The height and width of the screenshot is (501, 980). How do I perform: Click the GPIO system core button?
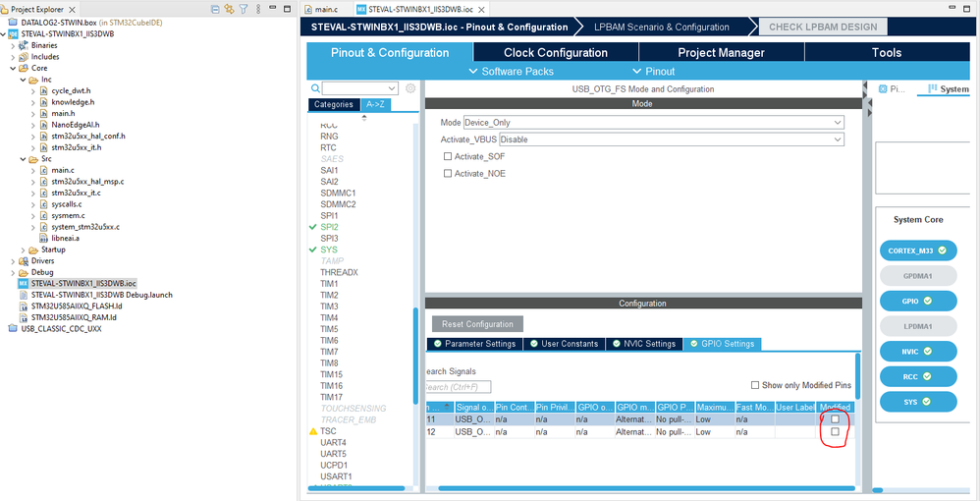pyautogui.click(x=918, y=301)
